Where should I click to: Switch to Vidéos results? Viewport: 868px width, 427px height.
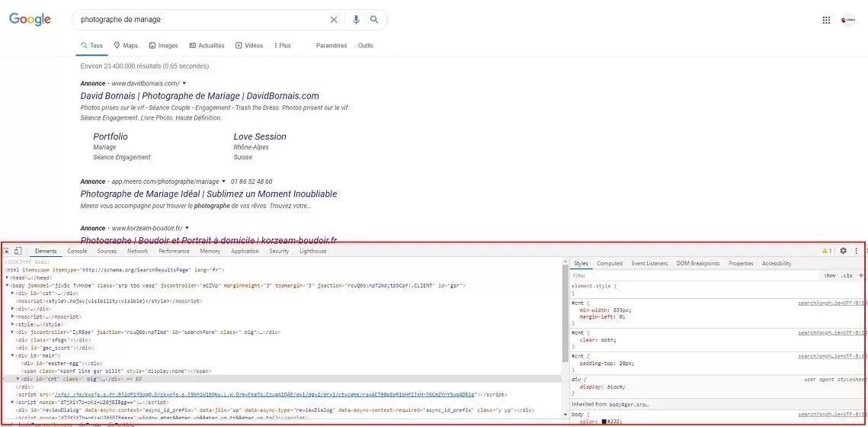[x=249, y=46]
